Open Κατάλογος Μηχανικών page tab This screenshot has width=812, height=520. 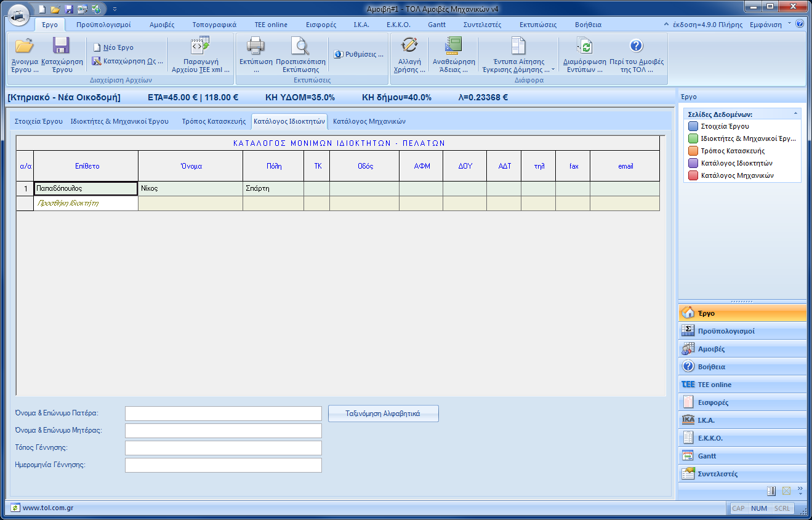[369, 121]
